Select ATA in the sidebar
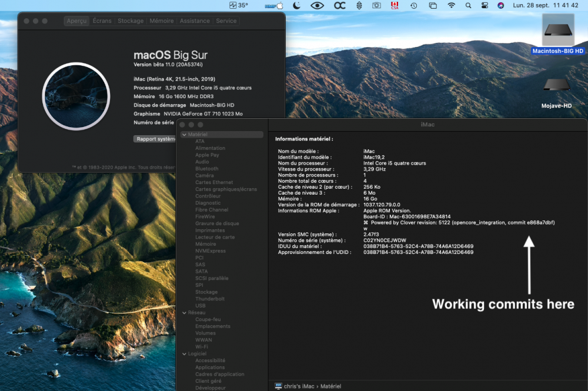The width and height of the screenshot is (588, 391). pos(200,141)
